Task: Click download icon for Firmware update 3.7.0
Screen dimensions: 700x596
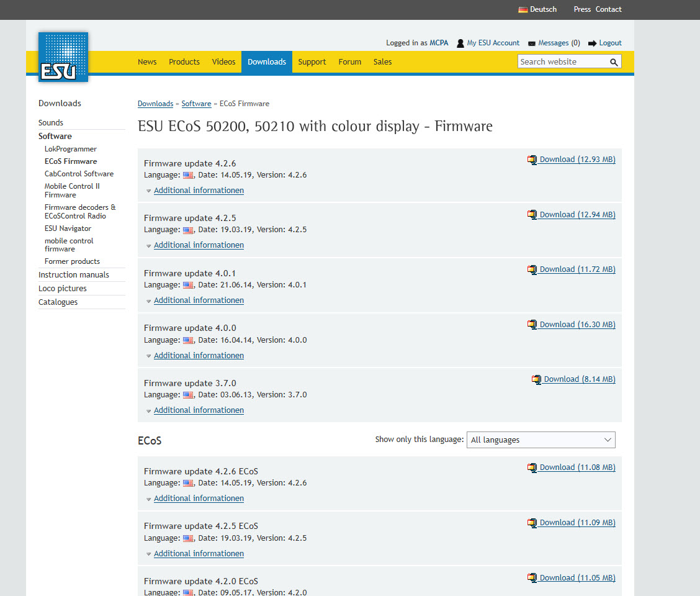Action: tap(536, 379)
